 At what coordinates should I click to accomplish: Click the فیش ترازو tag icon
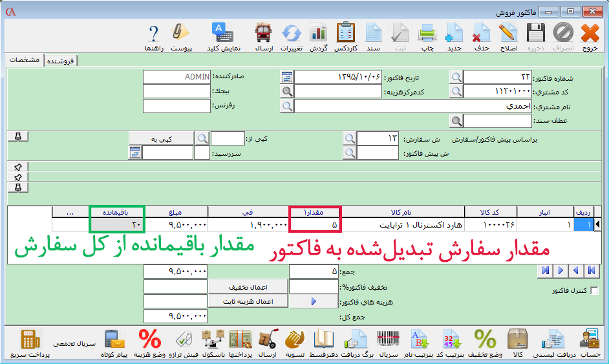coord(184,339)
